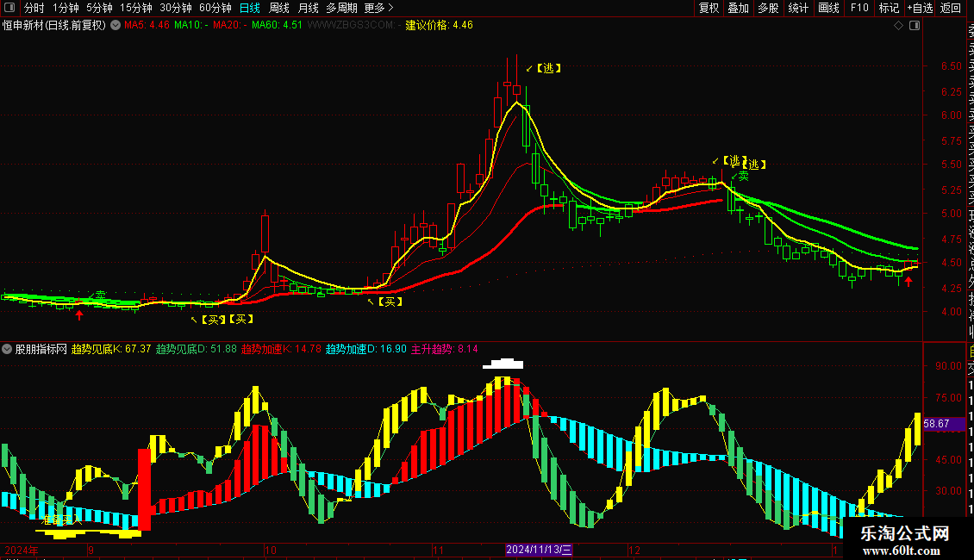Click the 90.00 indicator axis label
This screenshot has height=560, width=974.
(x=948, y=365)
